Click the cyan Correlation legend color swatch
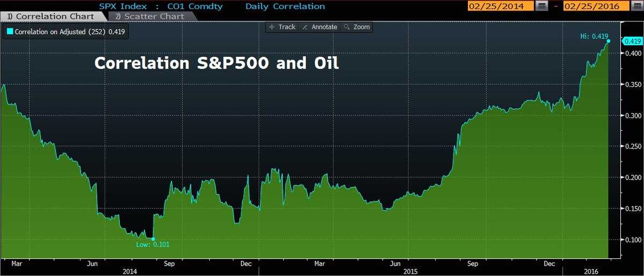This screenshot has width=644, height=276. click(10, 32)
